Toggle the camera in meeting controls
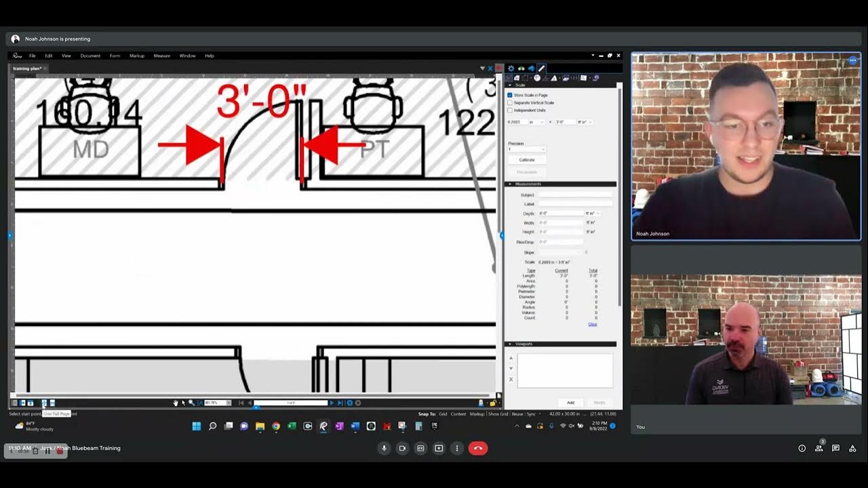Screen dimensions: 868x488 point(402,448)
